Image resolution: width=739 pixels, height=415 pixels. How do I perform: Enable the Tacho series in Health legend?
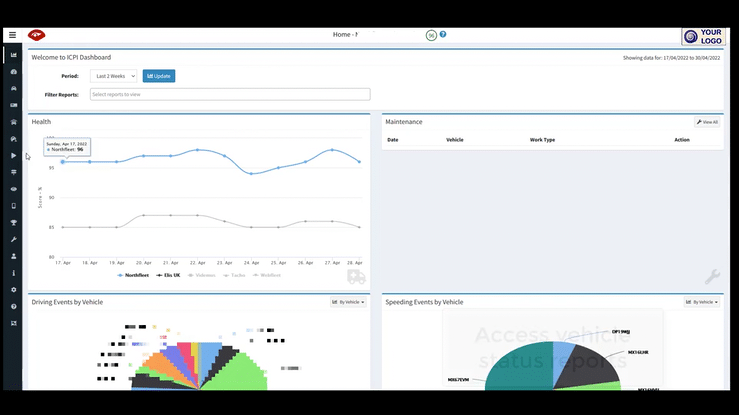[234, 275]
